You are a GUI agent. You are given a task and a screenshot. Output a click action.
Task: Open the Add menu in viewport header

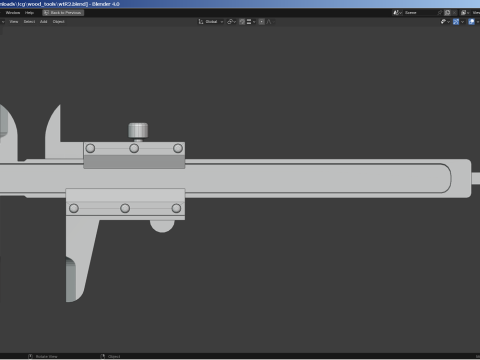44,22
